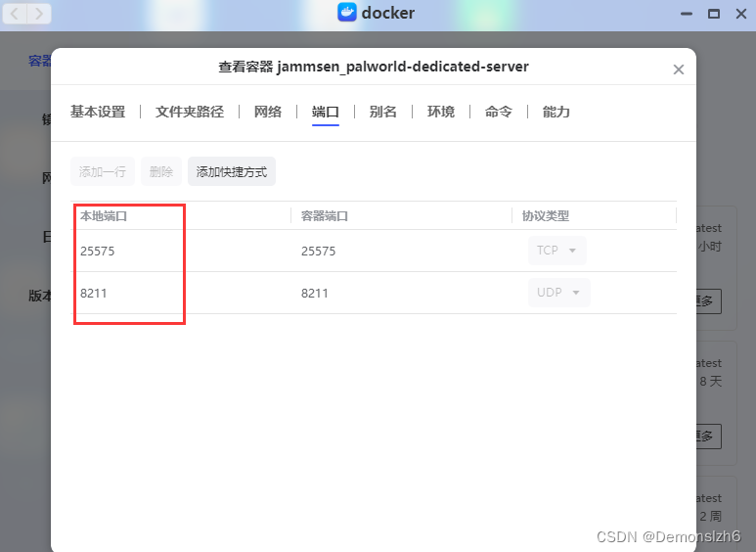
Task: Switch to the 环境 tab
Action: (441, 112)
